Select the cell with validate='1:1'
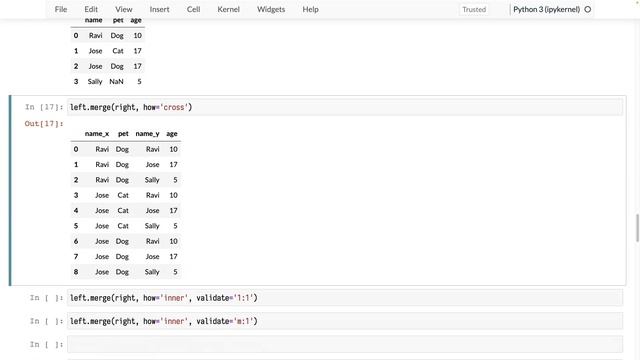The width and height of the screenshot is (640, 360). click(x=345, y=298)
